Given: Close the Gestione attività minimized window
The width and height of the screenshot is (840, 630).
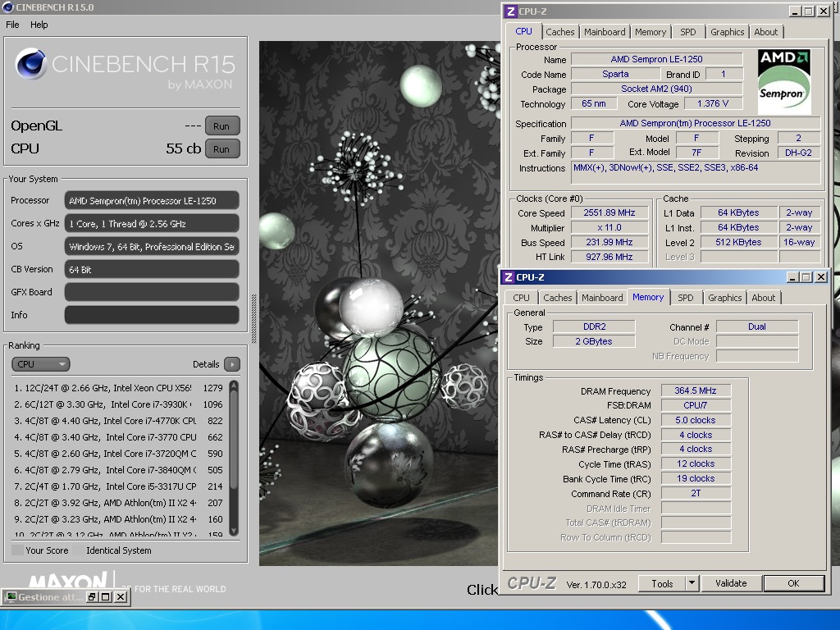Looking at the screenshot, I should pyautogui.click(x=121, y=597).
